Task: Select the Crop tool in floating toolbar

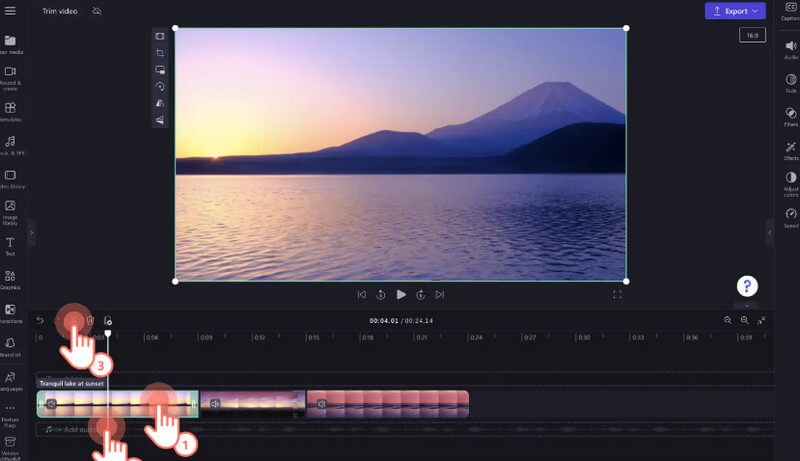Action: point(159,52)
